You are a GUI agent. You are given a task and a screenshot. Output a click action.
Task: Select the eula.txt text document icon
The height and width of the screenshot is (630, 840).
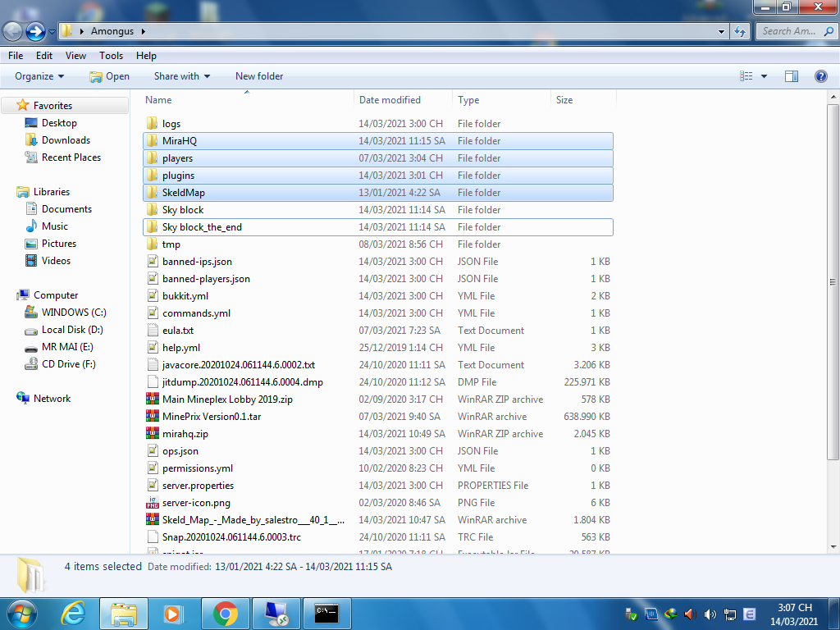point(152,330)
